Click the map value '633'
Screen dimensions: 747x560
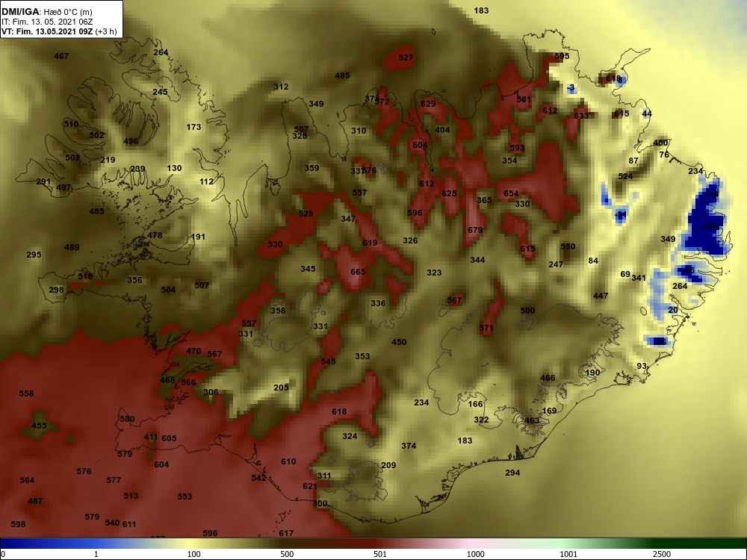click(581, 116)
